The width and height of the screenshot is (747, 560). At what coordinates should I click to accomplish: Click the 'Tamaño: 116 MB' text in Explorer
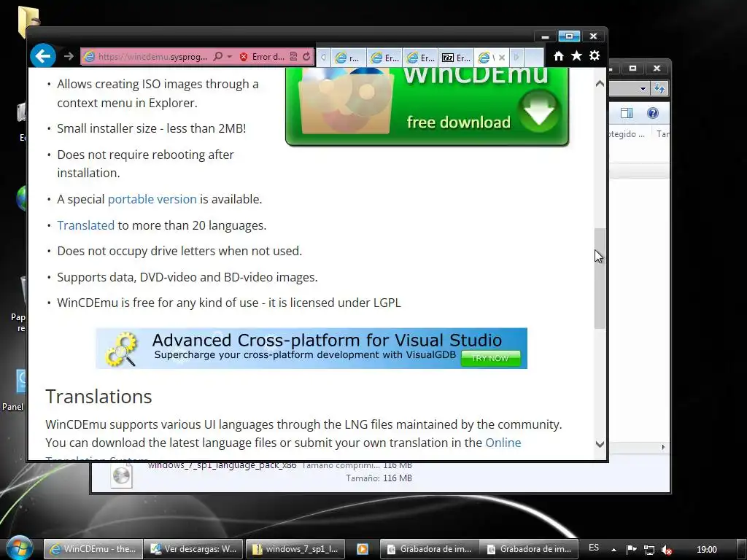[379, 478]
